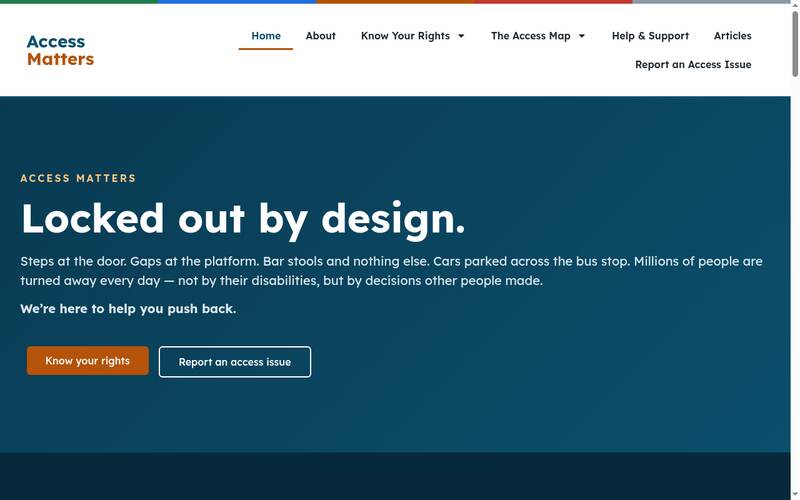
Task: Open Know Your Rights menu link
Action: pos(405,36)
